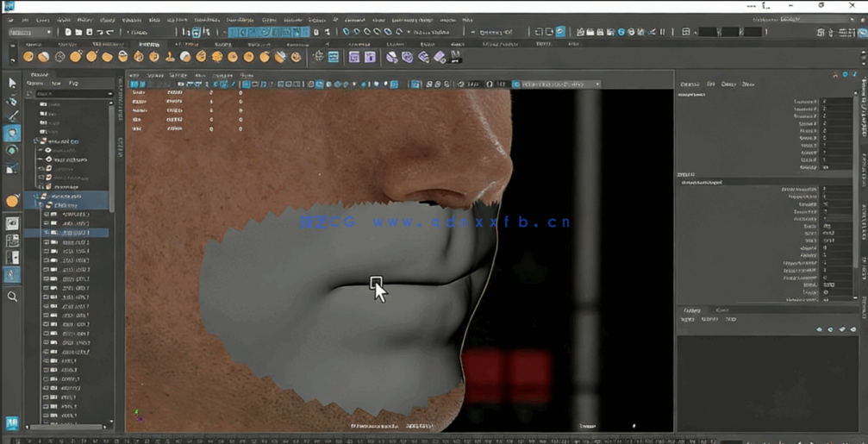Pick the Rotate tool in the toolbox

coord(12,151)
